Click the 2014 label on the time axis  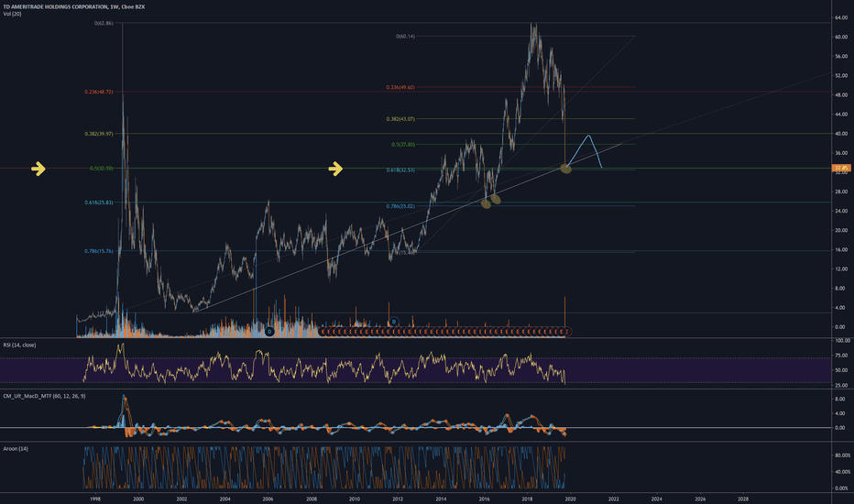click(441, 499)
